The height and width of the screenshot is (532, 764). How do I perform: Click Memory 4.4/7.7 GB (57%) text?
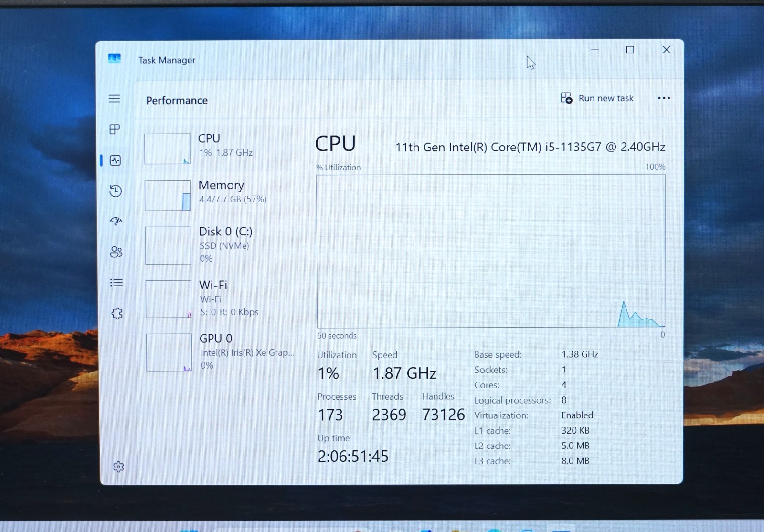(233, 199)
